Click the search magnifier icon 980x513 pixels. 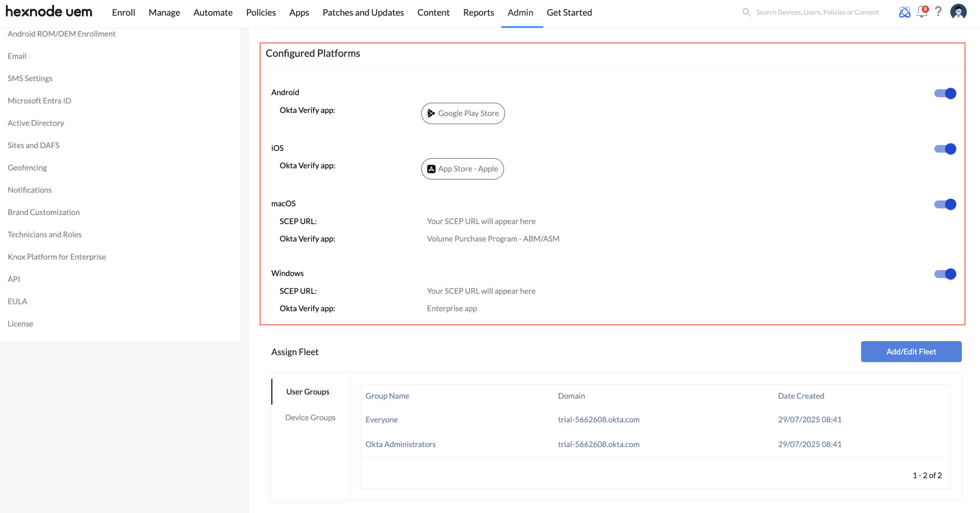pyautogui.click(x=746, y=12)
